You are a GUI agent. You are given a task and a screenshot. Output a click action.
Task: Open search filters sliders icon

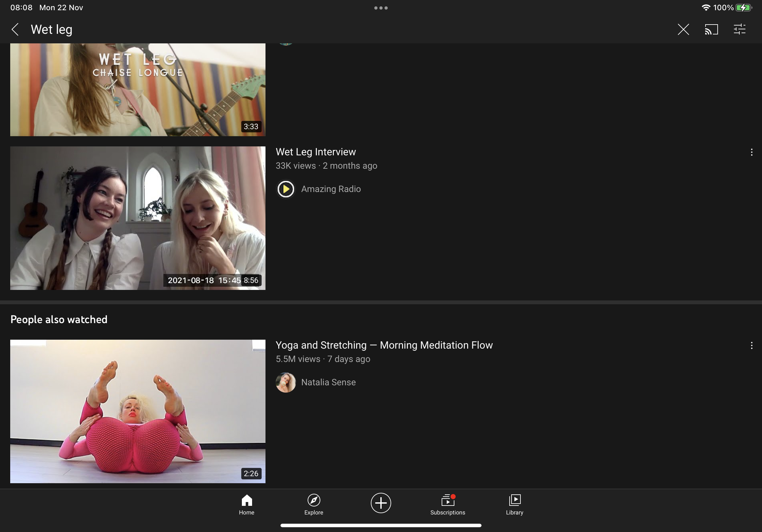[739, 30]
